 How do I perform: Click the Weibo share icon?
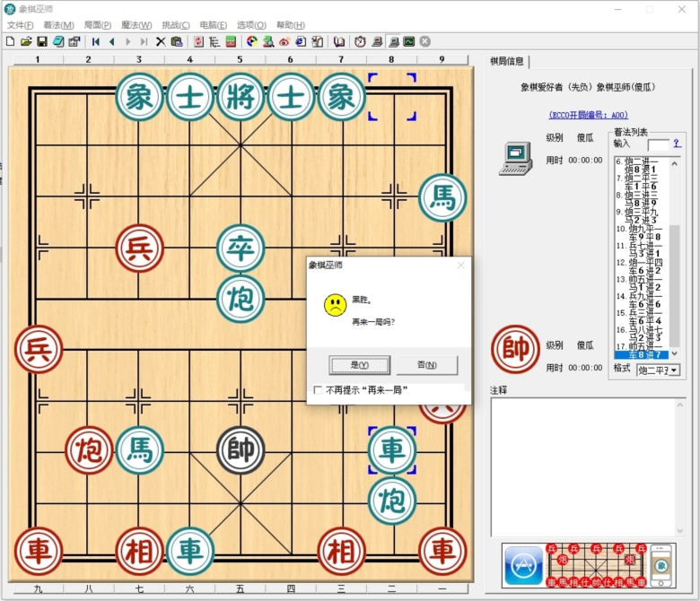(284, 41)
